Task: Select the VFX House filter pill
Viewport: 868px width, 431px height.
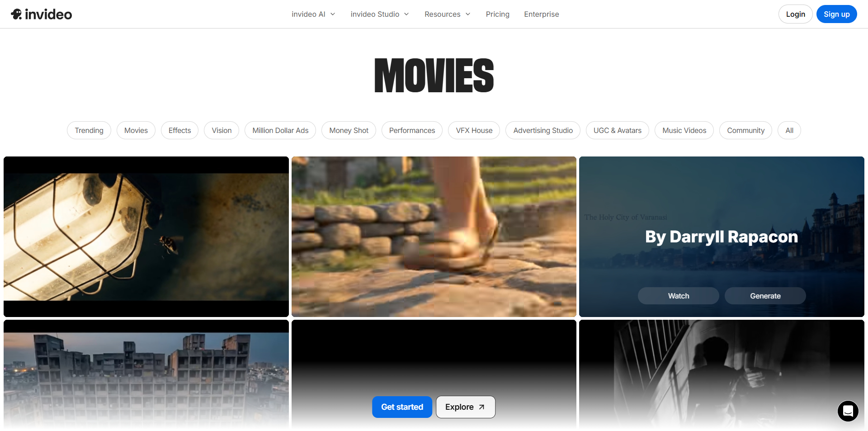Action: [474, 130]
